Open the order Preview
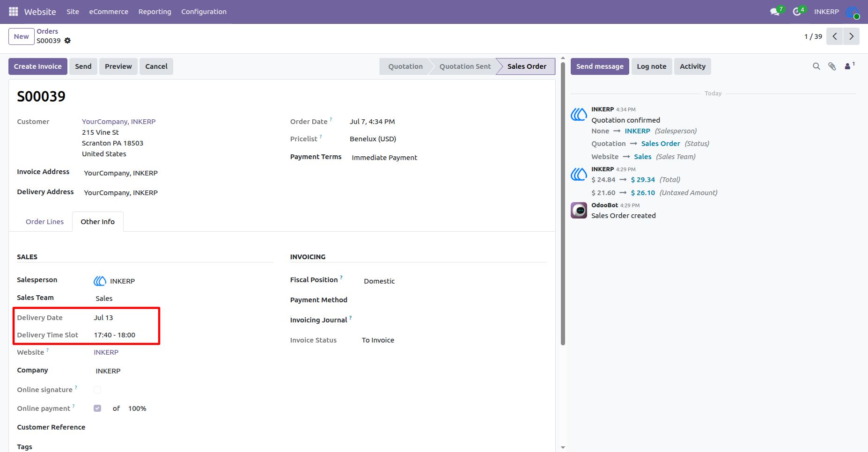 (118, 66)
